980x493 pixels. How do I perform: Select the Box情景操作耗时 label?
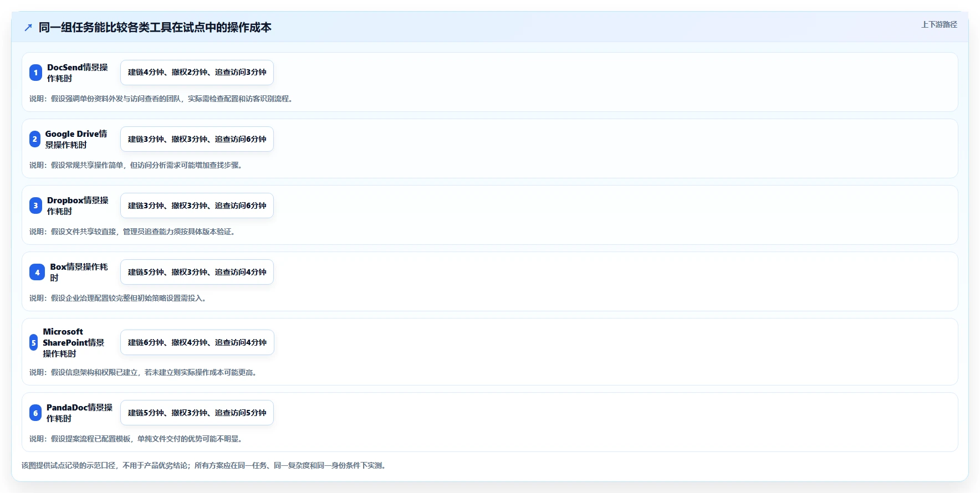(x=79, y=272)
